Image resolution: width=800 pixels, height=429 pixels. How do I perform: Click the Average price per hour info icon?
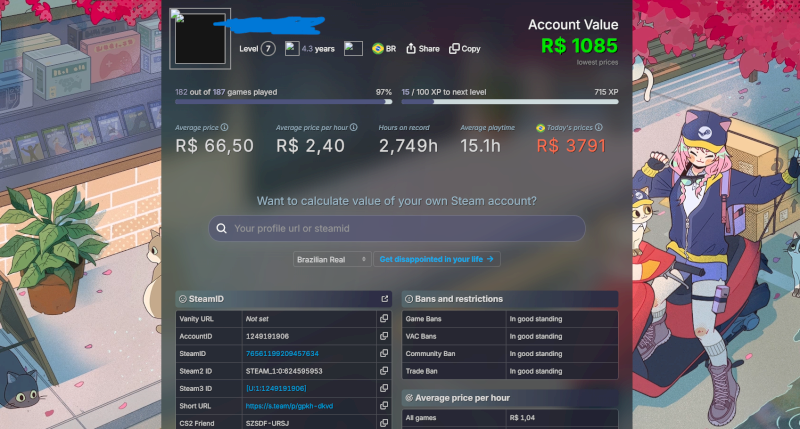pyautogui.click(x=354, y=127)
